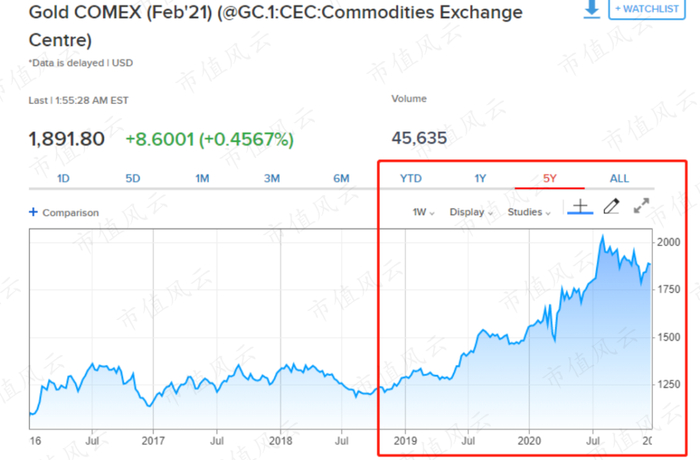Expand the Studies dropdown
Screen dimensions: 700x460
point(528,212)
